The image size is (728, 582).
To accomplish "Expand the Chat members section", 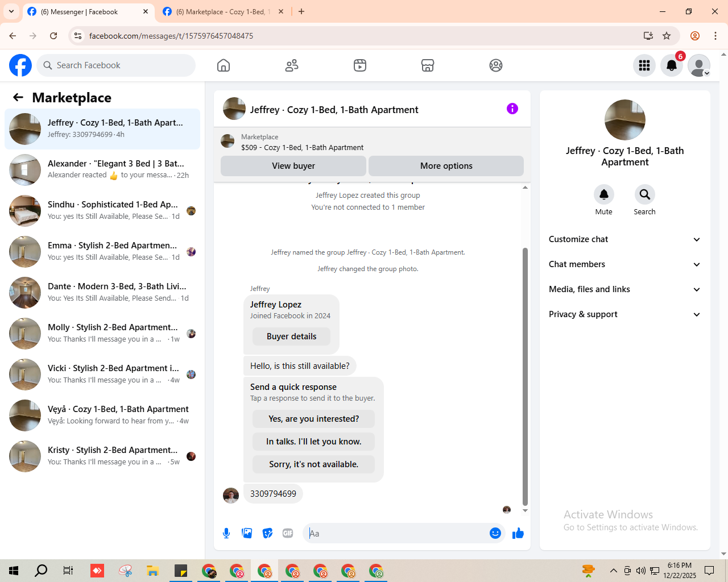I will (624, 264).
